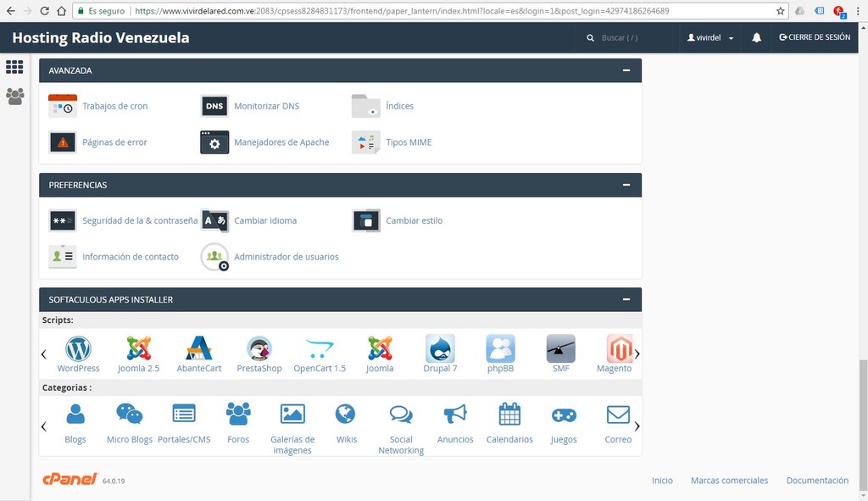The width and height of the screenshot is (868, 501).
Task: Bookmark this page with star icon
Action: click(780, 11)
